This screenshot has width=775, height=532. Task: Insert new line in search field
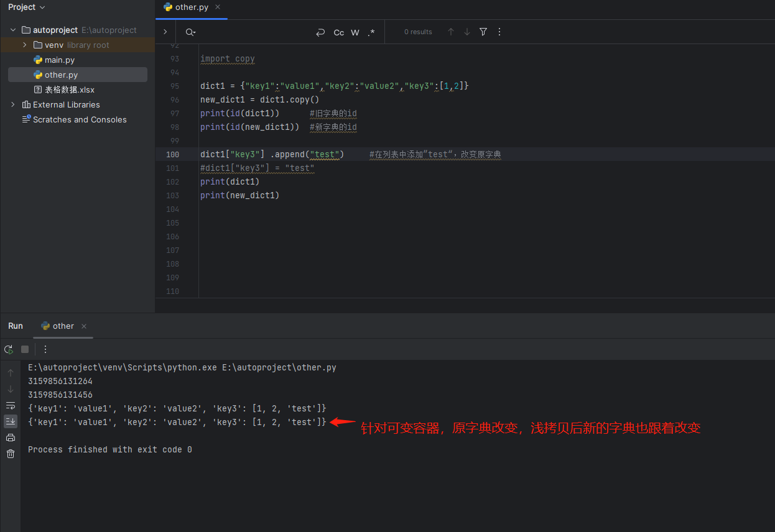(320, 32)
